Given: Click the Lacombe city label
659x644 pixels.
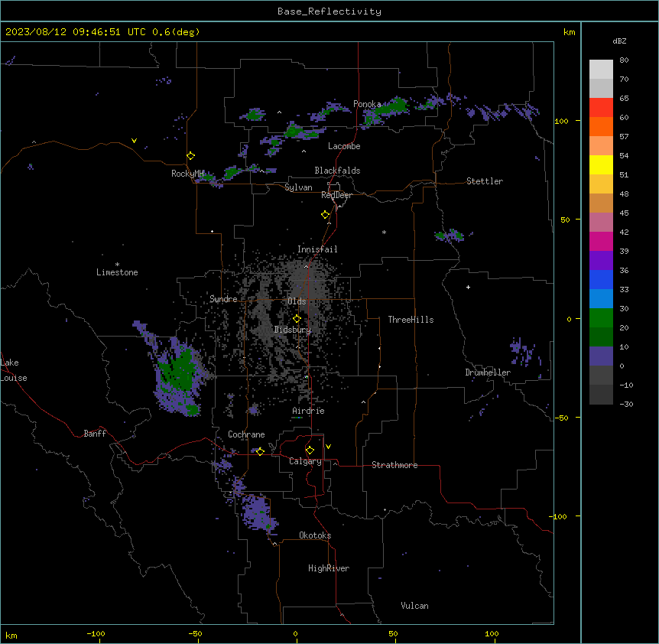Looking at the screenshot, I should coord(344,146).
